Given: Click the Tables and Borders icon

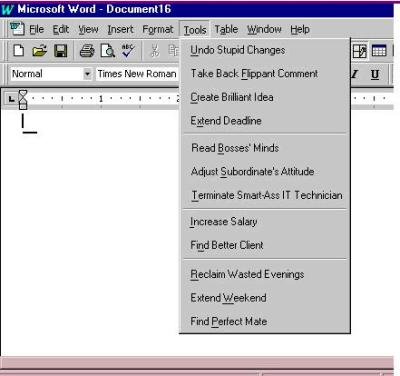Looking at the screenshot, I should tap(360, 51).
